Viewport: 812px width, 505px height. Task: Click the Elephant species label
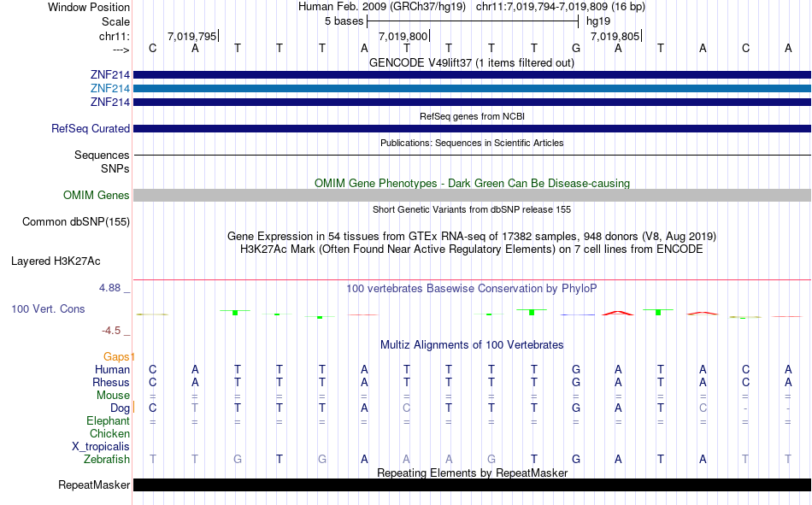[108, 420]
